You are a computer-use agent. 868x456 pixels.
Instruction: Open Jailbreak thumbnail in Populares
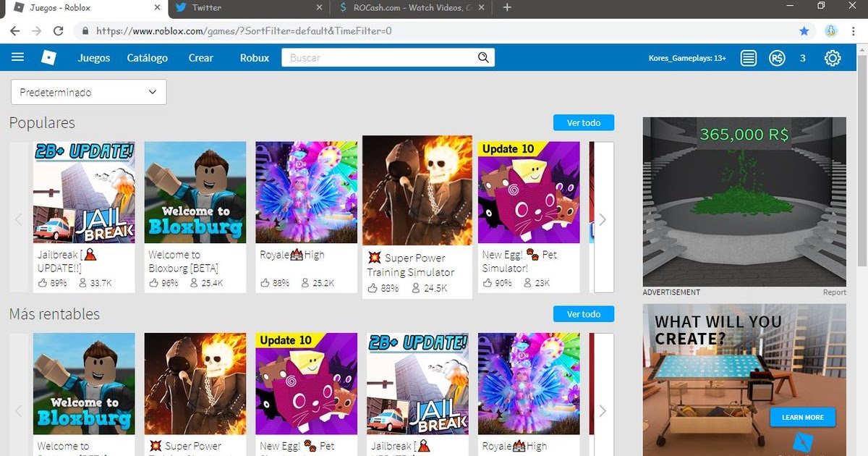84,192
